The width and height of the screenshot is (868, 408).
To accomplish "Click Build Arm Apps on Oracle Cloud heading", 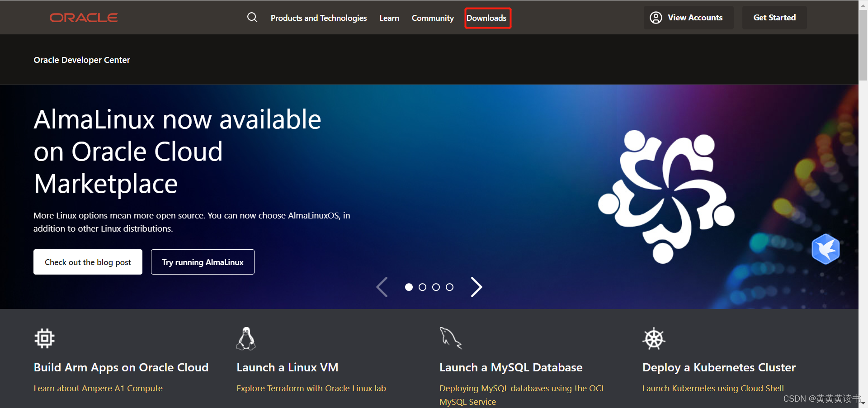I will pos(121,367).
